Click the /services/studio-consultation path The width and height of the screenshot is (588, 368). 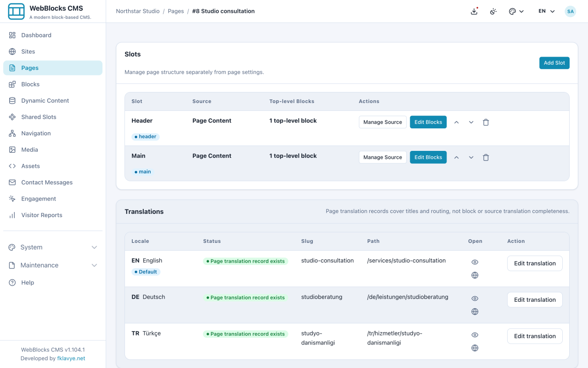click(407, 260)
